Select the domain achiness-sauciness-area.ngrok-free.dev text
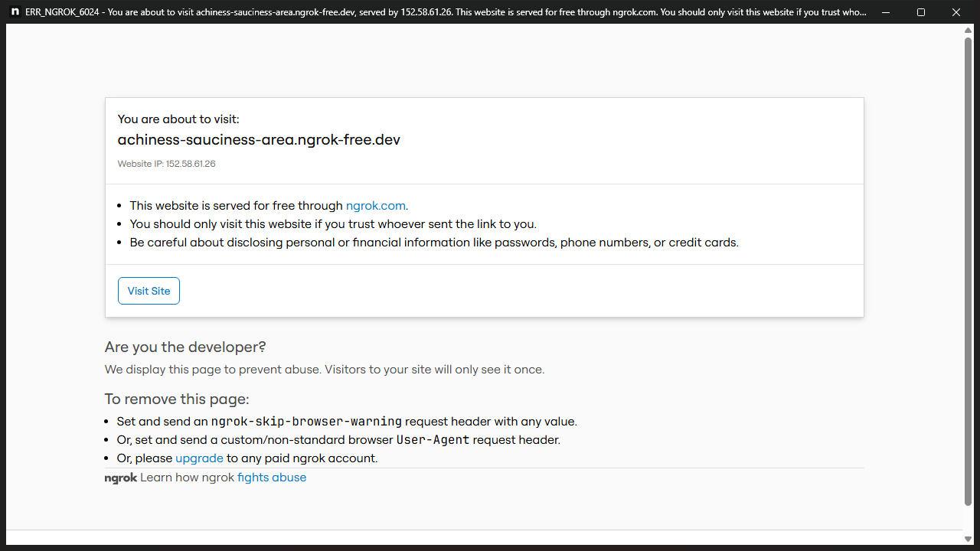The height and width of the screenshot is (551, 980). click(259, 140)
